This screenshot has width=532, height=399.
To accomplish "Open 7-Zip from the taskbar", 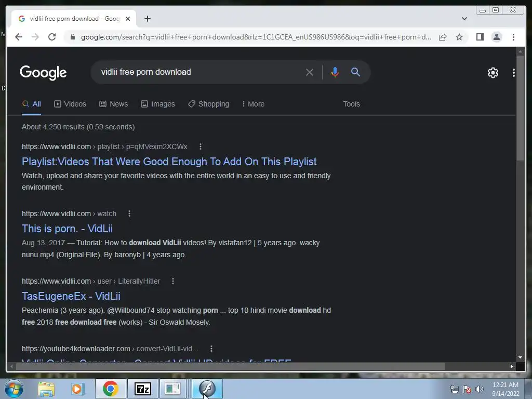I will (x=143, y=389).
